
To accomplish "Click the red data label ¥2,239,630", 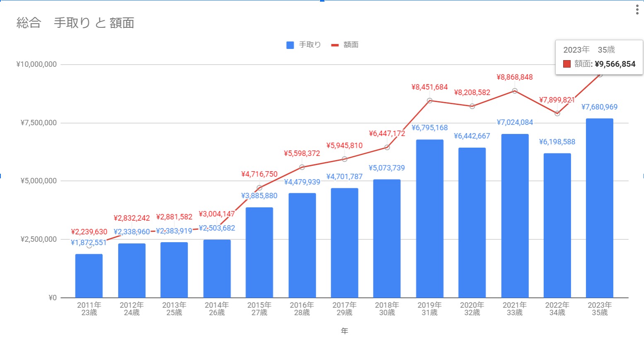I will [x=89, y=232].
